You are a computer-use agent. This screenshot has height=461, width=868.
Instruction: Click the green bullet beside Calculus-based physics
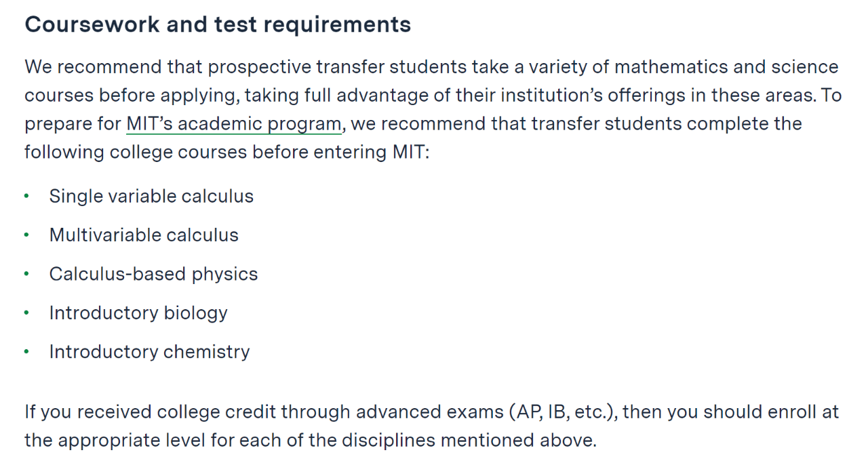click(26, 275)
